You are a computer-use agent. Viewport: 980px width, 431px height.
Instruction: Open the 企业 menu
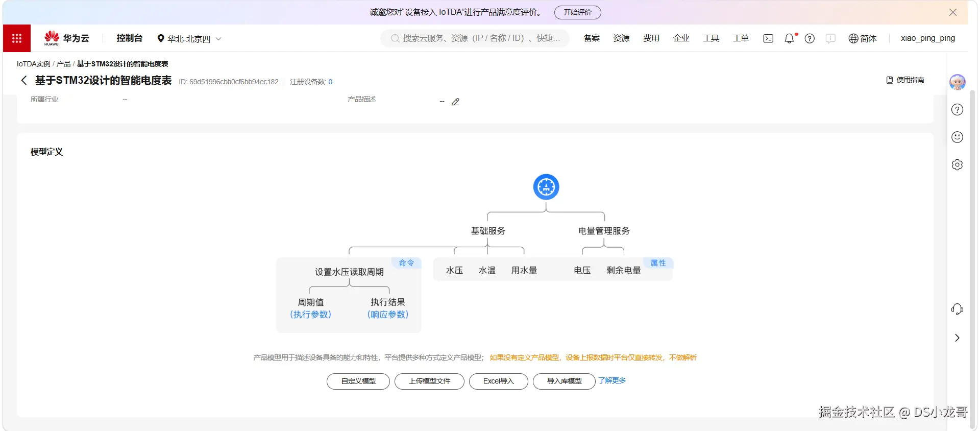[x=681, y=38]
